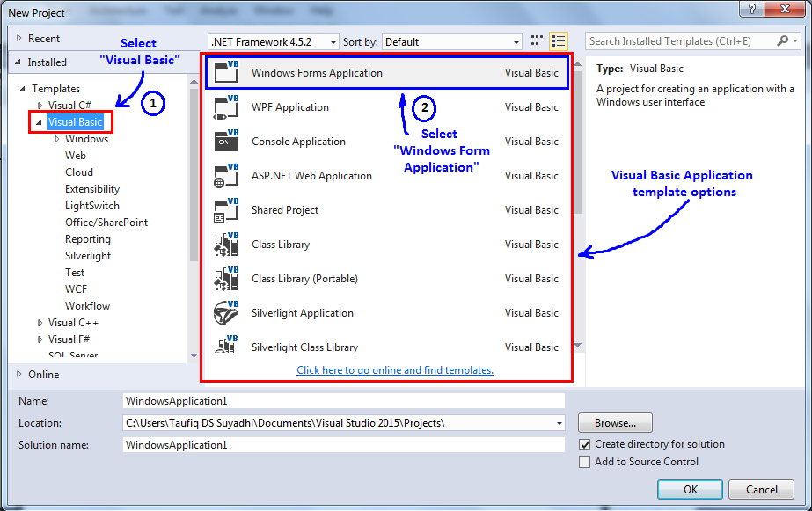Click tree panel scroll up arrow
This screenshot has height=511, width=812.
point(194,81)
